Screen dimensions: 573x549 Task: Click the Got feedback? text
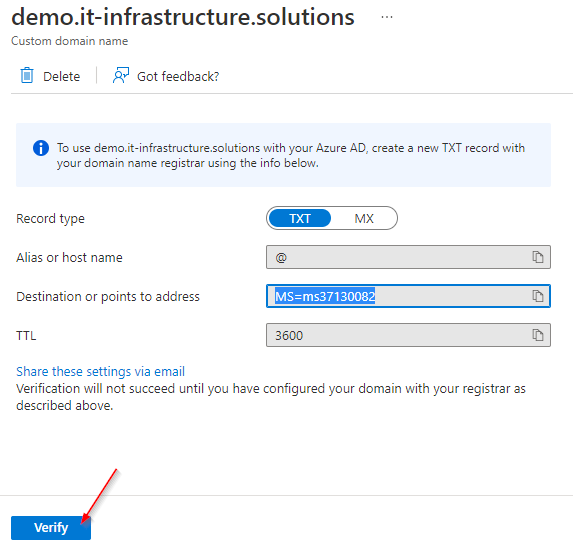click(178, 76)
